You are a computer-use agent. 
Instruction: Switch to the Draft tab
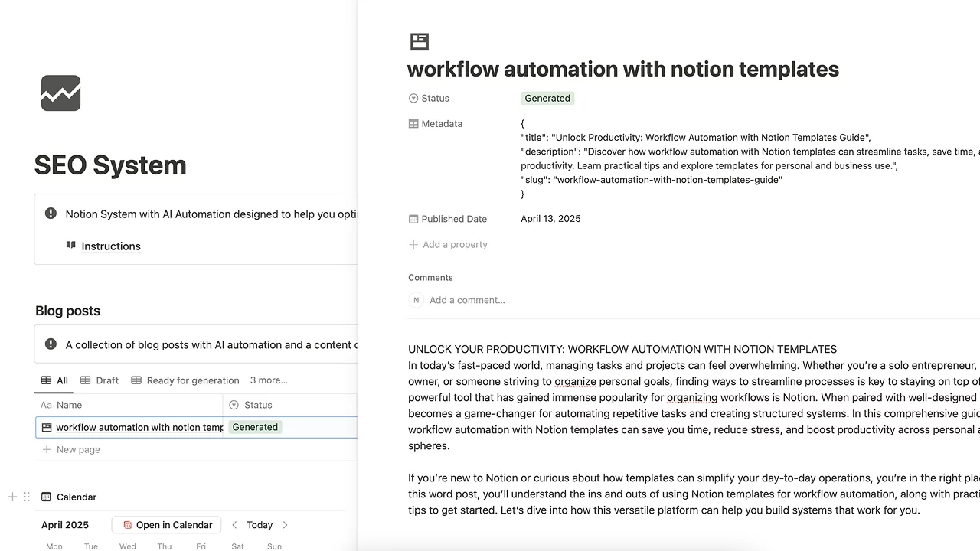coord(100,380)
